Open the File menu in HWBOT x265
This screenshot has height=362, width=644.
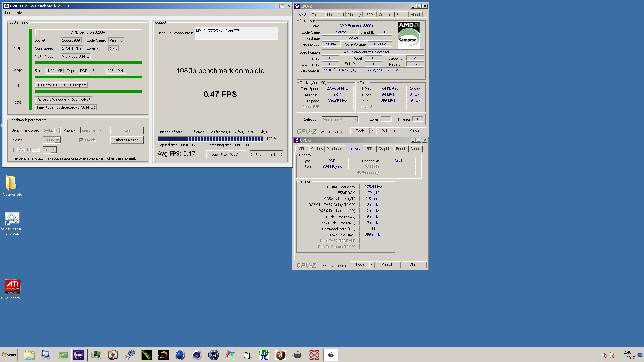(8, 12)
